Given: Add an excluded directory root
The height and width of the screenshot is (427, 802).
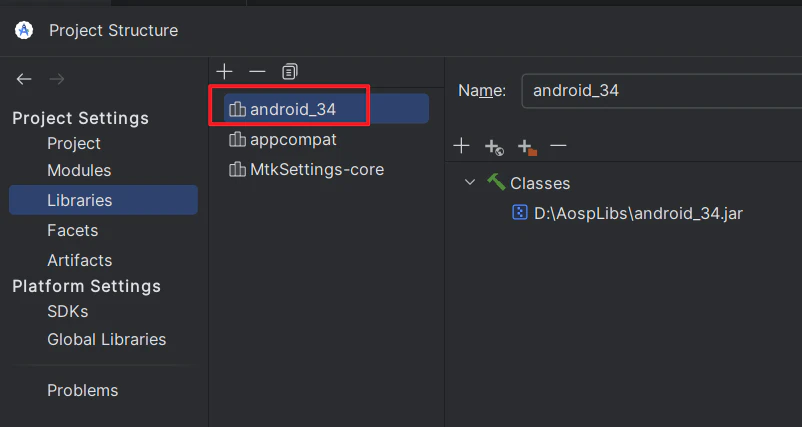Looking at the screenshot, I should (x=527, y=147).
